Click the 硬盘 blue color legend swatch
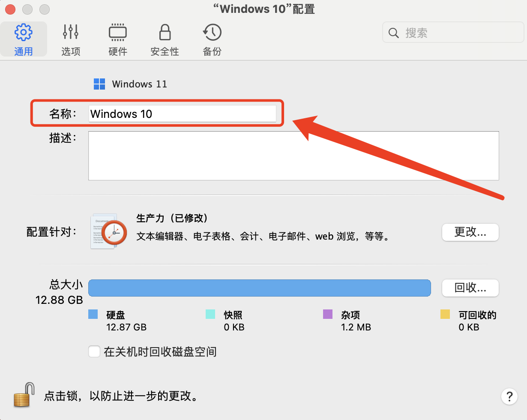This screenshot has width=527, height=420. [x=93, y=315]
